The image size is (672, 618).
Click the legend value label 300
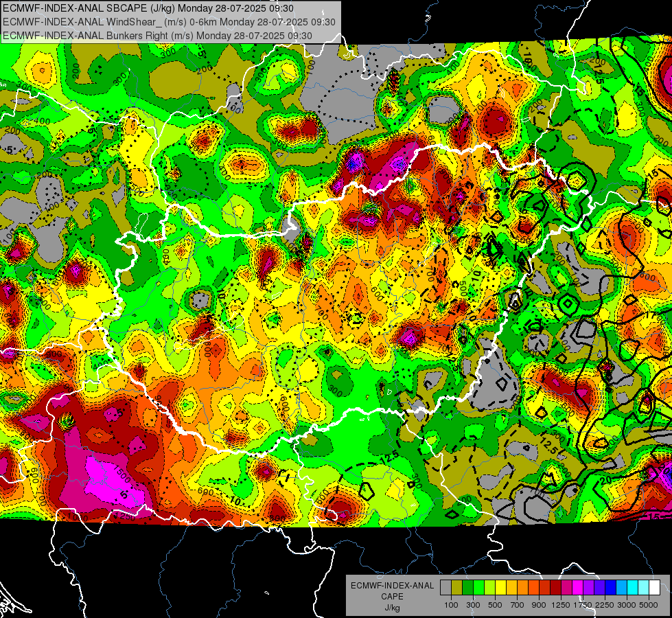(x=473, y=605)
